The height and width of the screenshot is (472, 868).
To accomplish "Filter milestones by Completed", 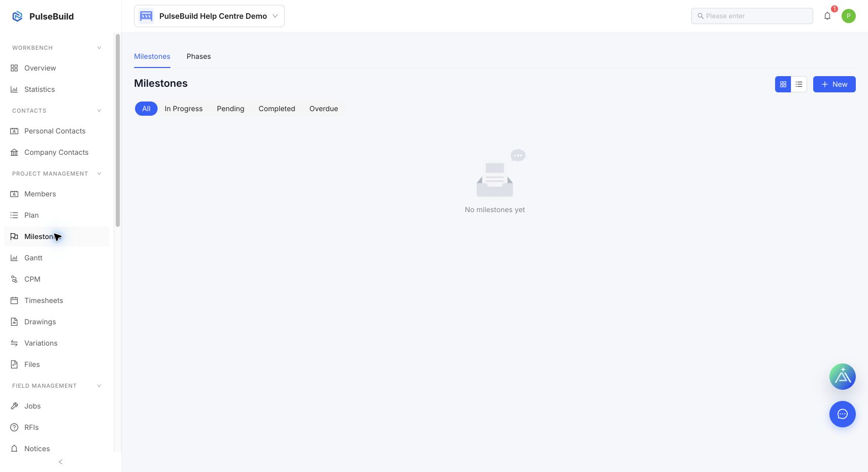I will [x=277, y=109].
